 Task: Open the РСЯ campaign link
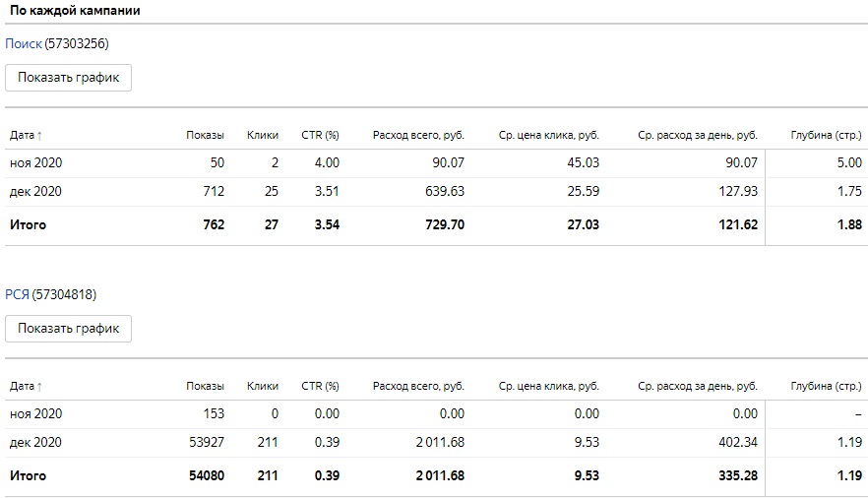pyautogui.click(x=17, y=294)
